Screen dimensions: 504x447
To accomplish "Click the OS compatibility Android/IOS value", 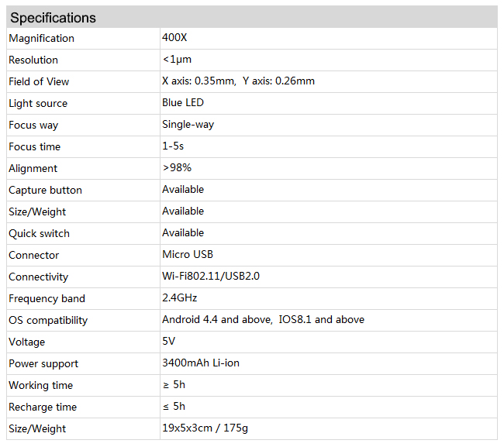I will coord(264,319).
